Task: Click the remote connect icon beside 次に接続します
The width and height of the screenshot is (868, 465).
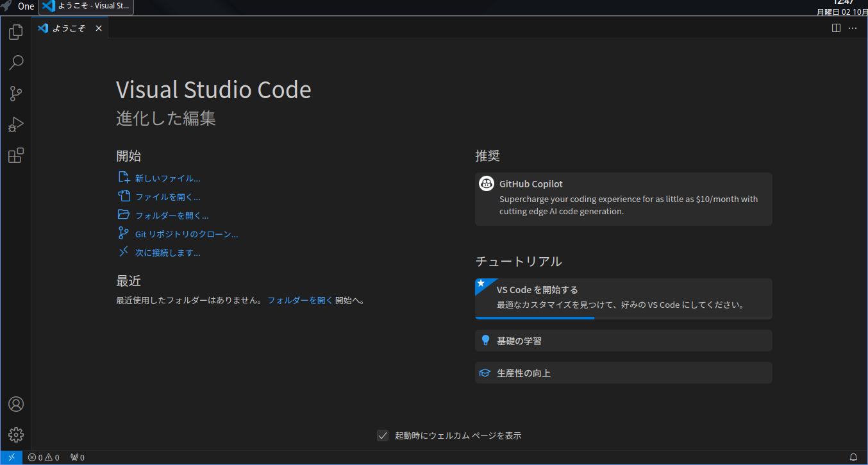Action: [x=124, y=252]
